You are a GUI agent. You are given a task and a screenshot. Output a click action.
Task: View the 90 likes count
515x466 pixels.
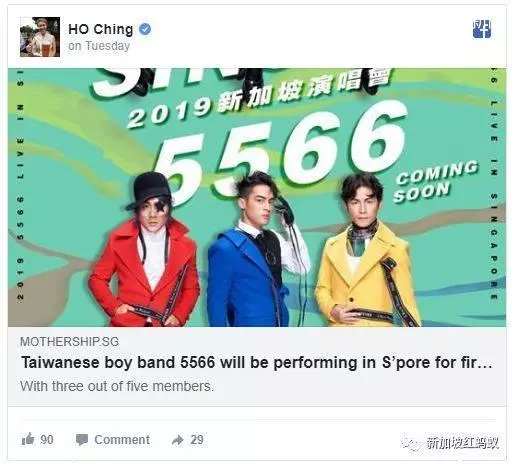(x=47, y=440)
